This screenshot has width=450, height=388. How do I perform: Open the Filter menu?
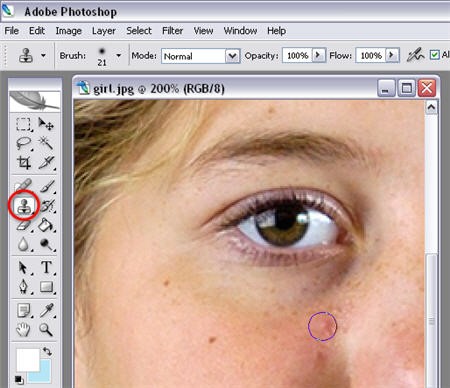coord(172,31)
